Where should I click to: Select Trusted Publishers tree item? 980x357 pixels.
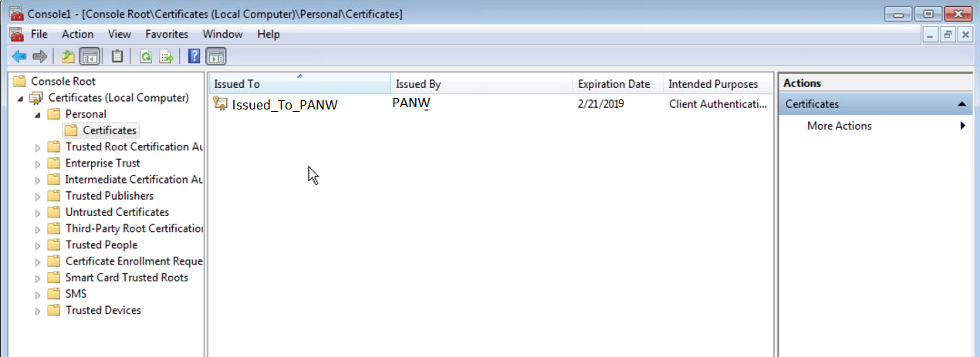110,196
